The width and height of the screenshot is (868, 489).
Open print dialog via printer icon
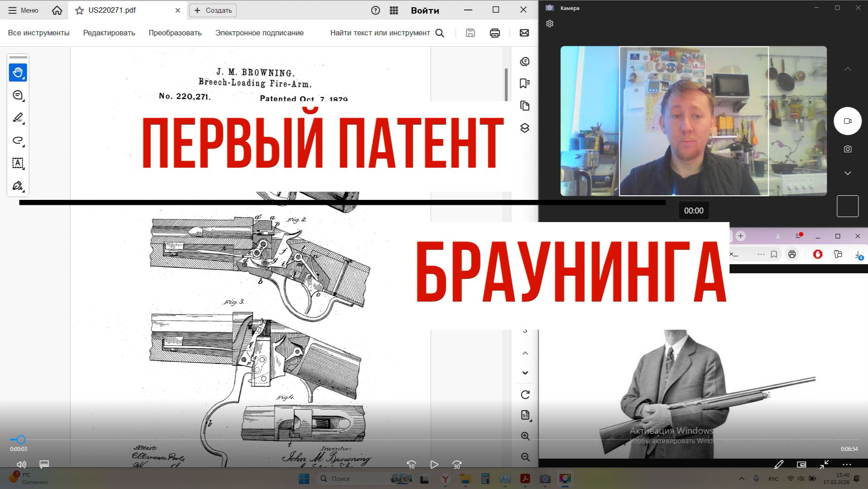(495, 33)
